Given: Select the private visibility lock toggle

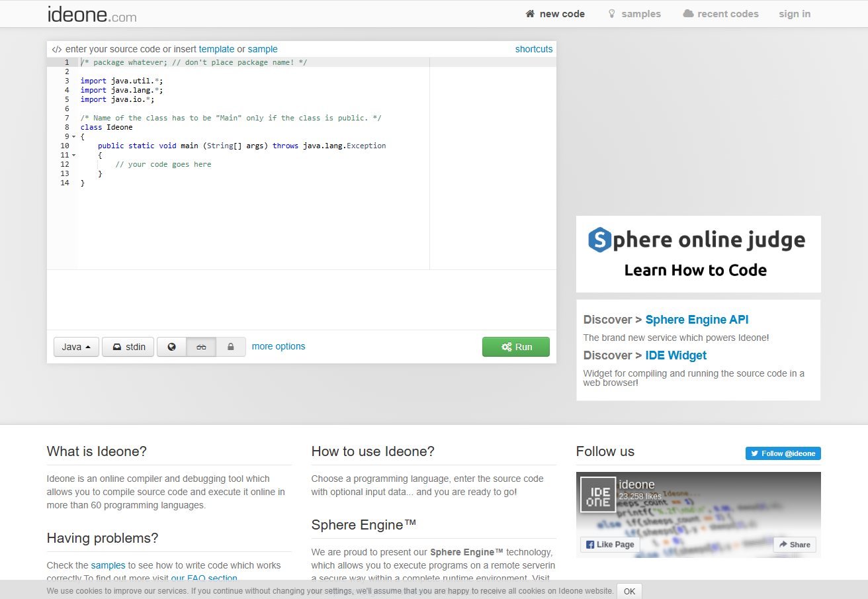Looking at the screenshot, I should [x=231, y=347].
